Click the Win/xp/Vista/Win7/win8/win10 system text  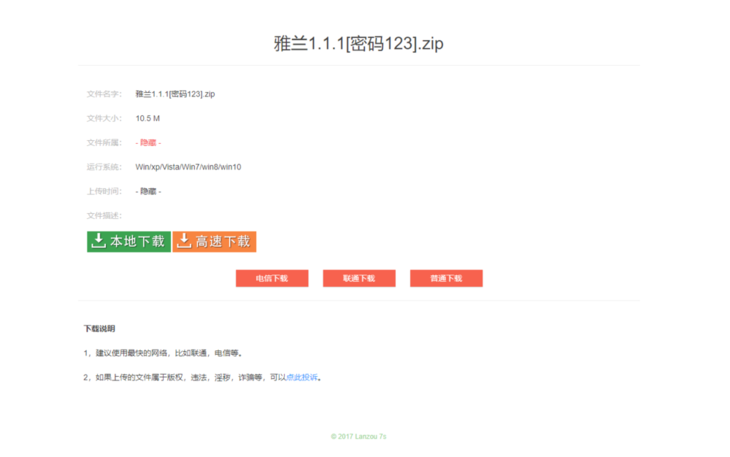[x=188, y=167]
